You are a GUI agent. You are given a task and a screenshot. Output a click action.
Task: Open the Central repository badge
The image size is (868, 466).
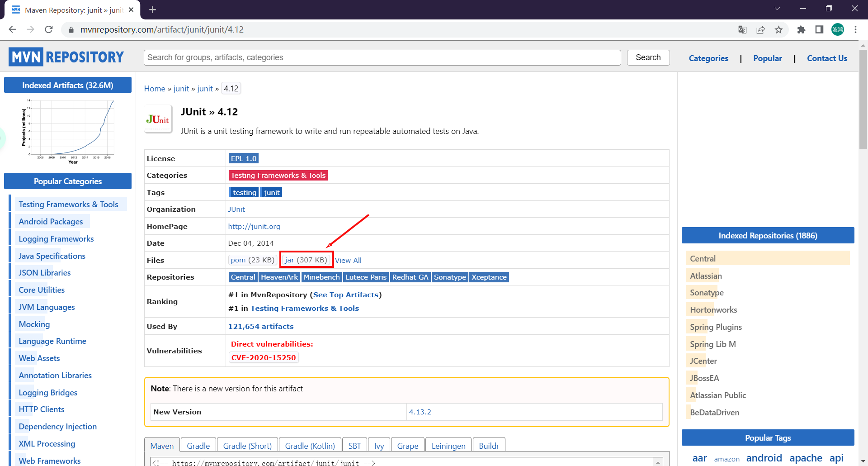[243, 277]
